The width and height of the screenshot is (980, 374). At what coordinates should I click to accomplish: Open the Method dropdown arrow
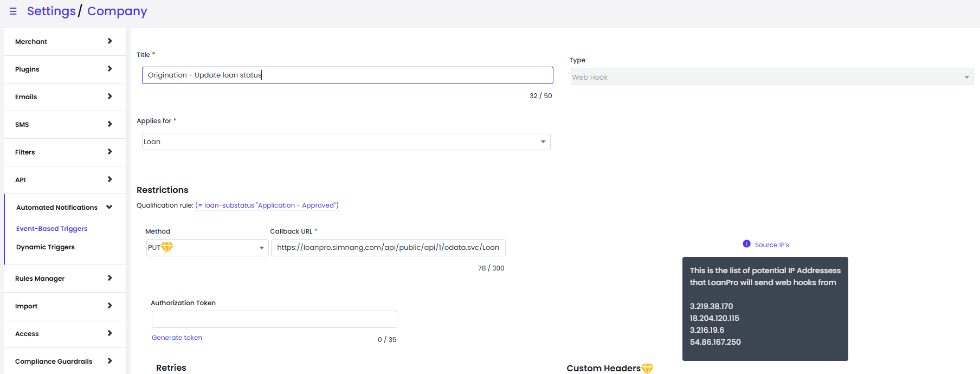click(261, 248)
